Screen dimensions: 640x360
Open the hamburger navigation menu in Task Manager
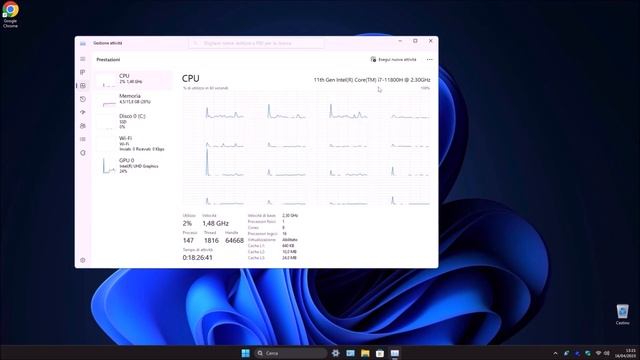point(83,59)
